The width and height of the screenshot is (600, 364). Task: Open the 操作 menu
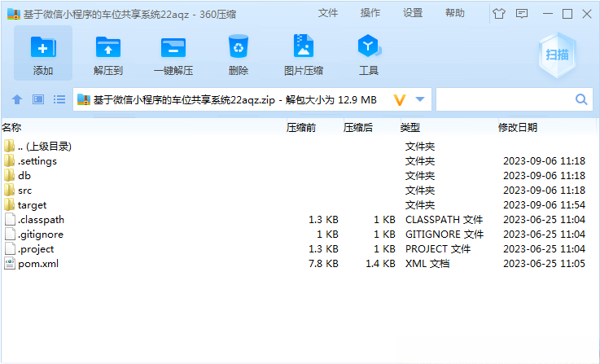point(370,13)
